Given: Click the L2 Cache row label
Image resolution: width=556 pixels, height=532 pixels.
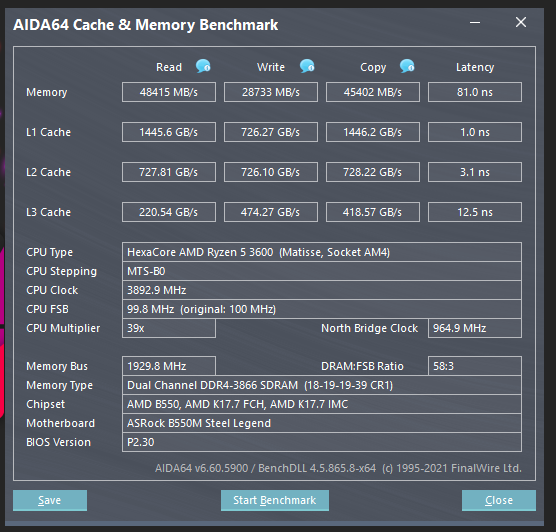Looking at the screenshot, I should click(49, 172).
